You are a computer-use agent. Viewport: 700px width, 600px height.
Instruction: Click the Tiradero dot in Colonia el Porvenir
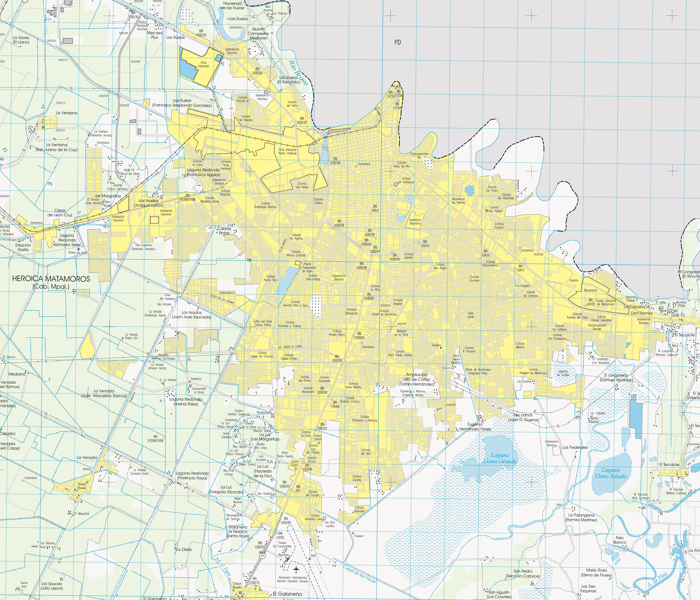[x=441, y=347]
